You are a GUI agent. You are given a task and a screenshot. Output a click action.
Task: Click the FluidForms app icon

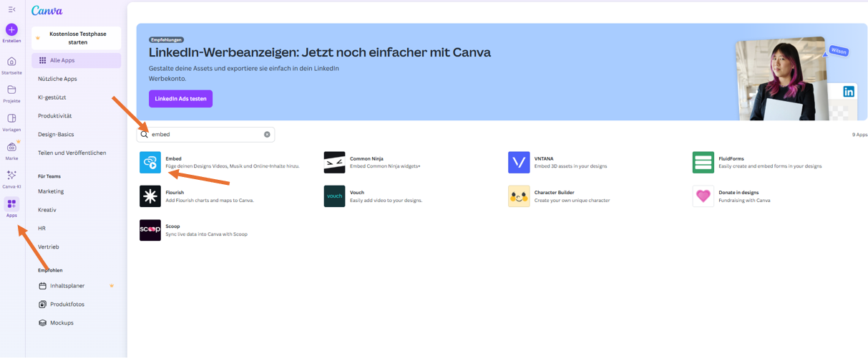[x=703, y=163]
